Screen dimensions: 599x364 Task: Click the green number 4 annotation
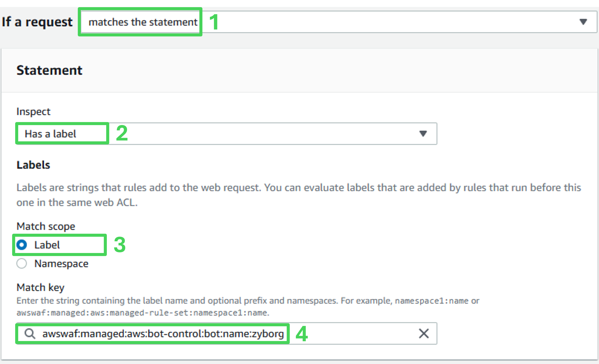[x=301, y=334]
